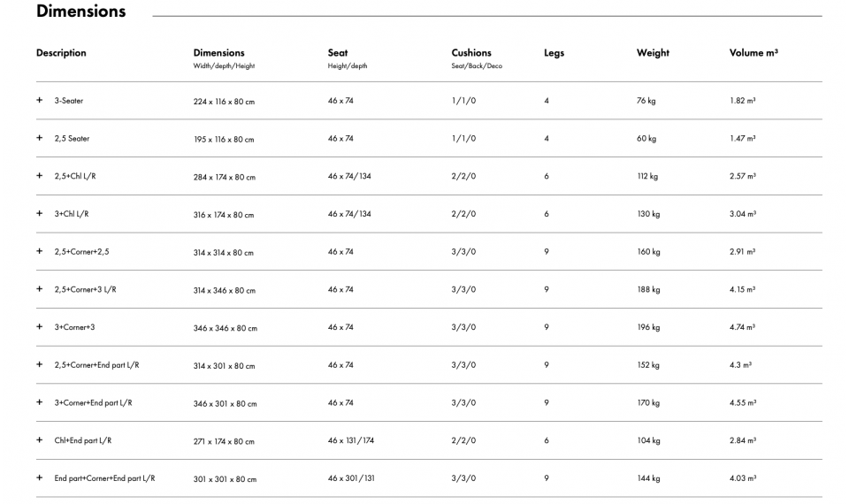
Task: Expand the 2,5 Seater row
Action: click(39, 139)
